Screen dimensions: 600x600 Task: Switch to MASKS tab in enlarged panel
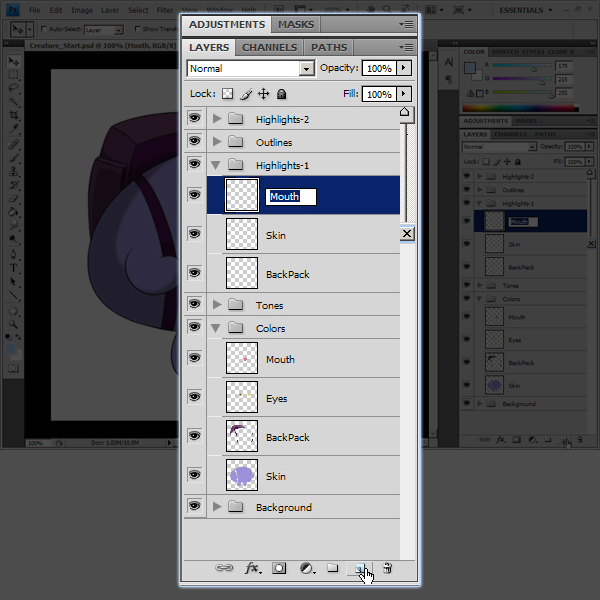(x=296, y=24)
